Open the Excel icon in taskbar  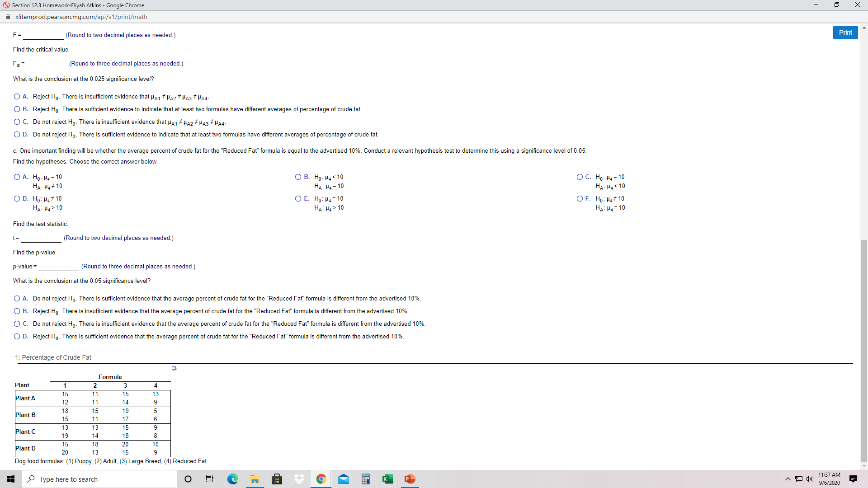tap(387, 479)
